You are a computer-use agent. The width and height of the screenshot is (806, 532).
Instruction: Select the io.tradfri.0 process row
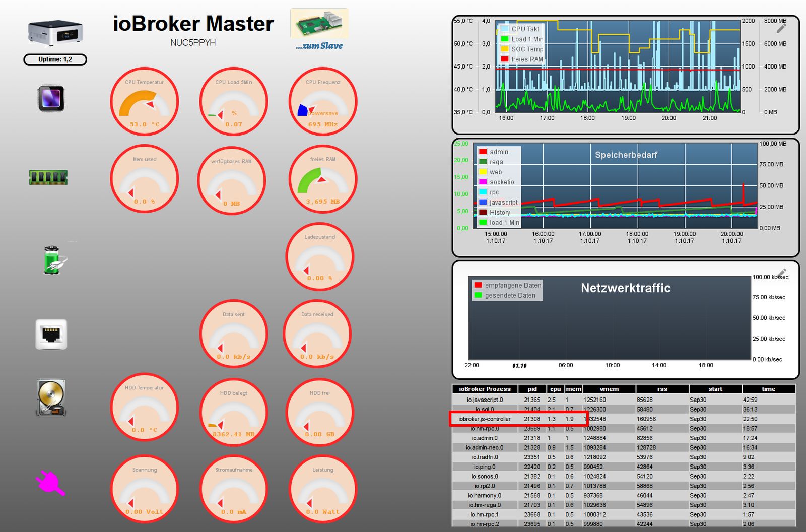pos(624,457)
